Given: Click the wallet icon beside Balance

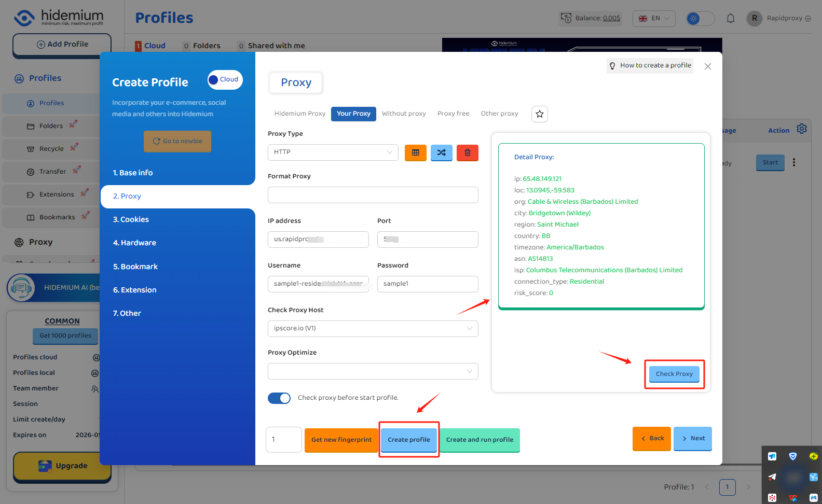Looking at the screenshot, I should [566, 18].
